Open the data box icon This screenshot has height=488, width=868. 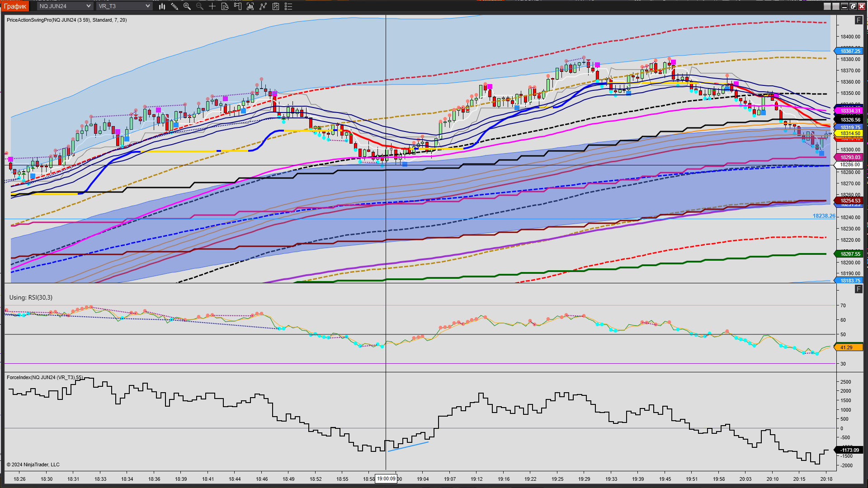coord(225,6)
